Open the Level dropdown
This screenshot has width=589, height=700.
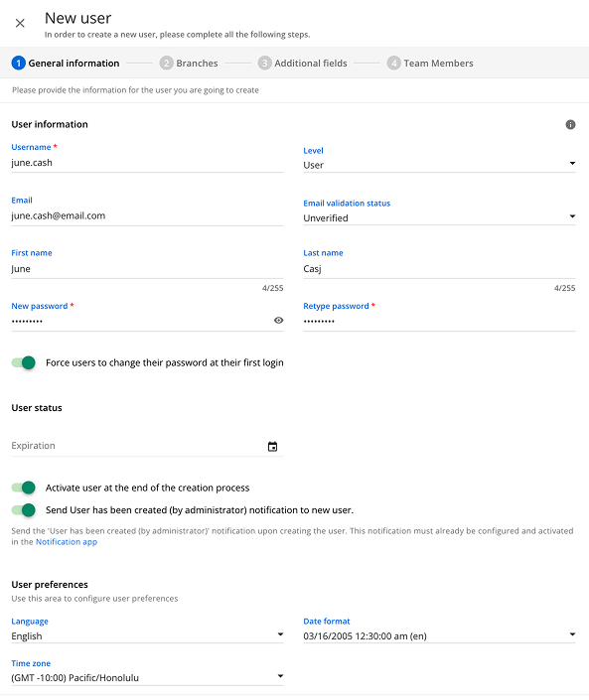tap(439, 165)
